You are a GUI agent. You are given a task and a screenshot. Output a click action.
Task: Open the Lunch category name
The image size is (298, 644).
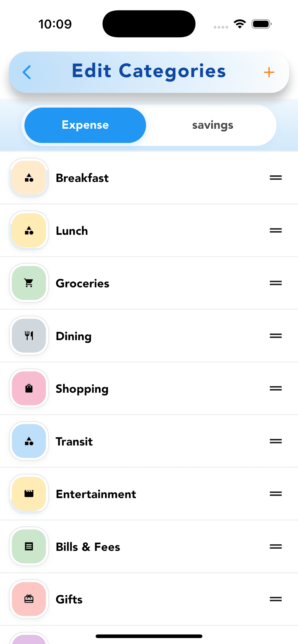[x=72, y=231]
